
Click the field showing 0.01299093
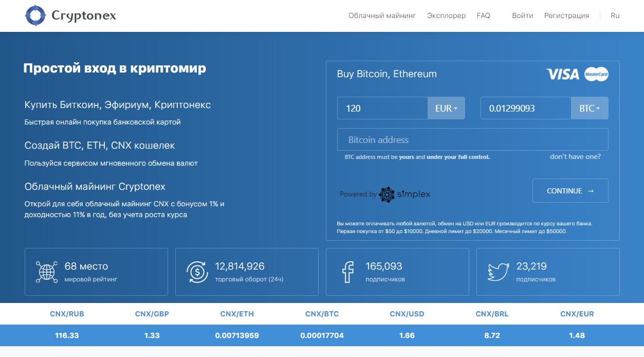pyautogui.click(x=526, y=108)
